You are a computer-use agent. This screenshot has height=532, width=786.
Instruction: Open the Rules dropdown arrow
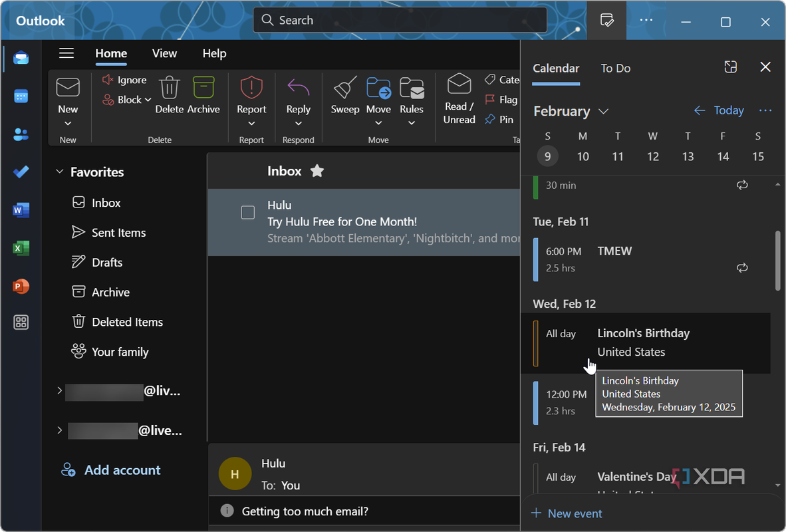click(412, 124)
